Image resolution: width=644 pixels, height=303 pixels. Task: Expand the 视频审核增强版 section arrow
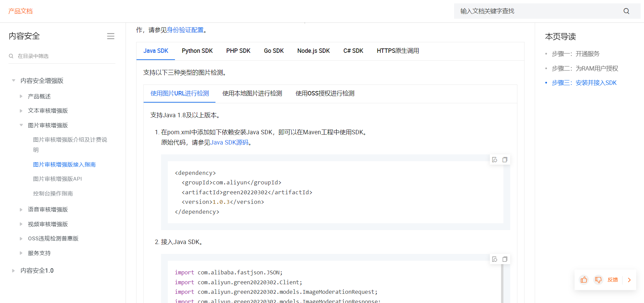(21, 224)
